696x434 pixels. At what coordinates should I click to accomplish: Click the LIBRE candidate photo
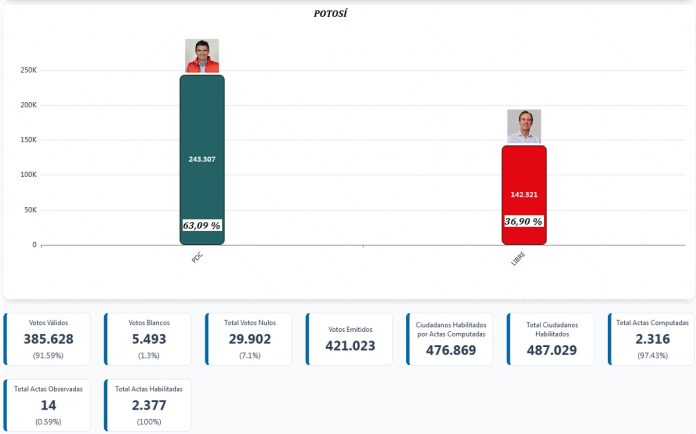pyautogui.click(x=523, y=126)
